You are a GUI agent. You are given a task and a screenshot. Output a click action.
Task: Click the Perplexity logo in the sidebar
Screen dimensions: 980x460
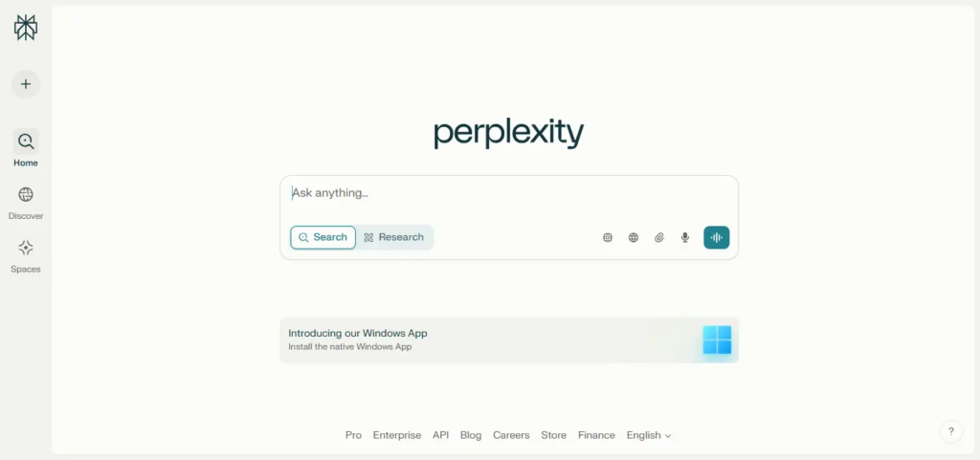point(26,28)
